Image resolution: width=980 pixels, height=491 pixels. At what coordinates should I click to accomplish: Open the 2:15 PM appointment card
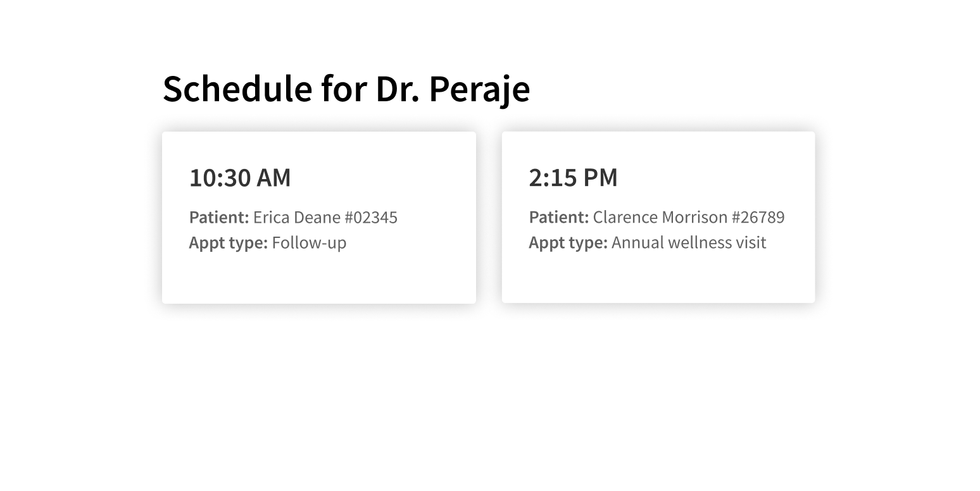click(x=658, y=217)
